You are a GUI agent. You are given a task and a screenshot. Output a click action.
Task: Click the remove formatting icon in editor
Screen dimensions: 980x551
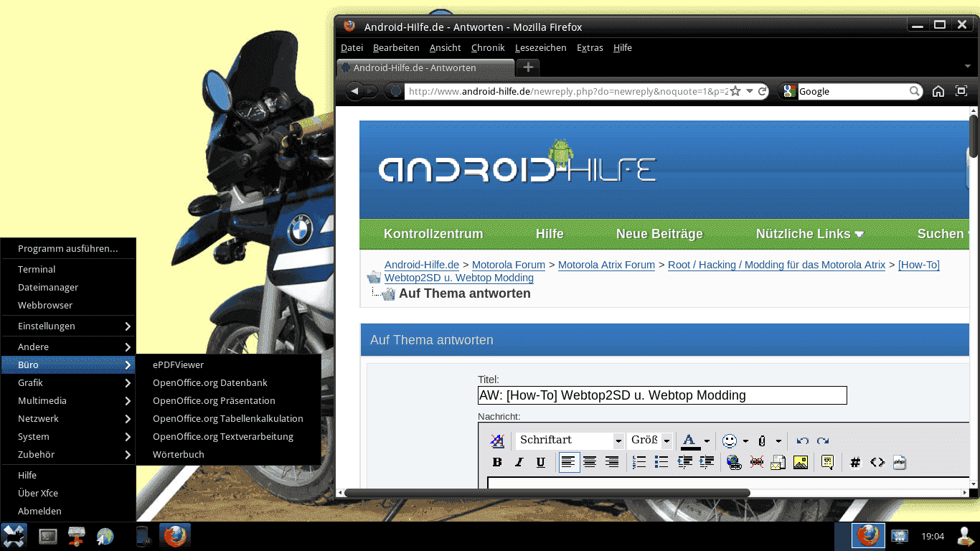tap(497, 441)
